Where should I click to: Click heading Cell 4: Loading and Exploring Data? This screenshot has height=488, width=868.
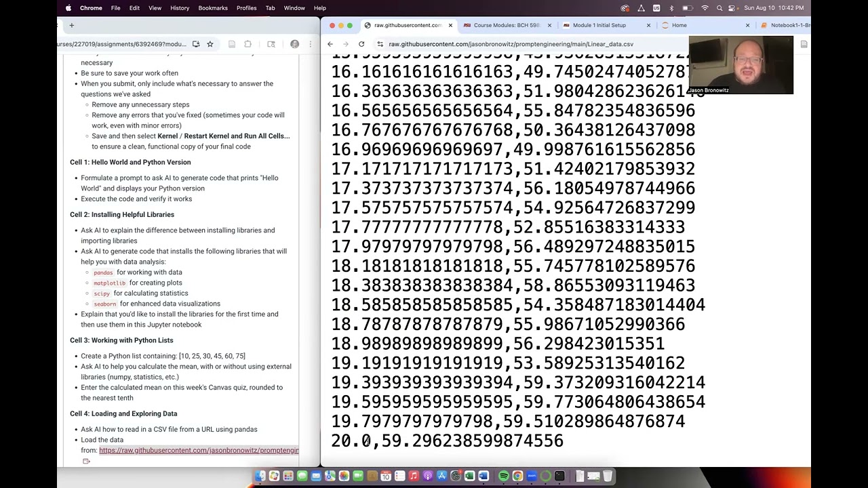click(123, 413)
